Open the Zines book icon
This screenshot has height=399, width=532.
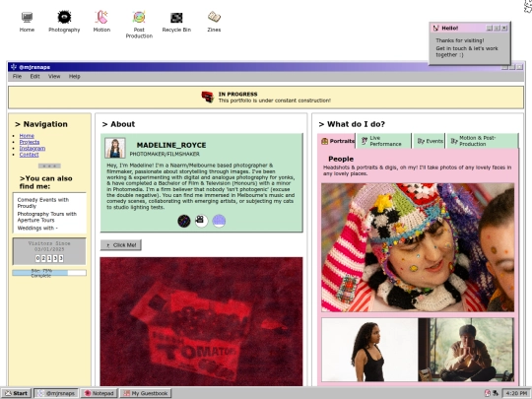[x=214, y=22]
